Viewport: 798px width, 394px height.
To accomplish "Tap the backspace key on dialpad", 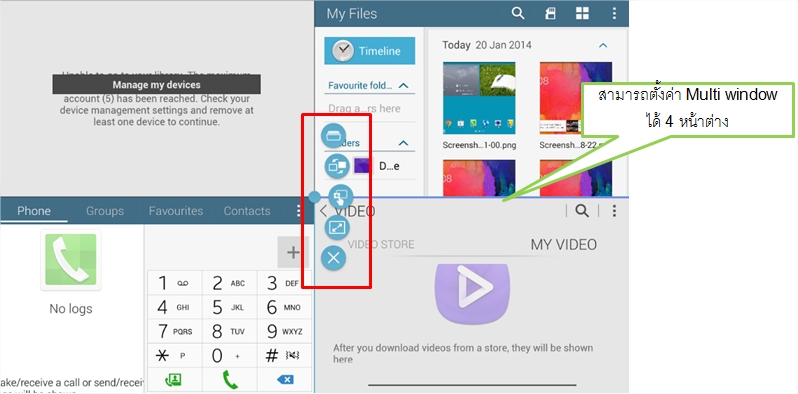I will click(285, 380).
